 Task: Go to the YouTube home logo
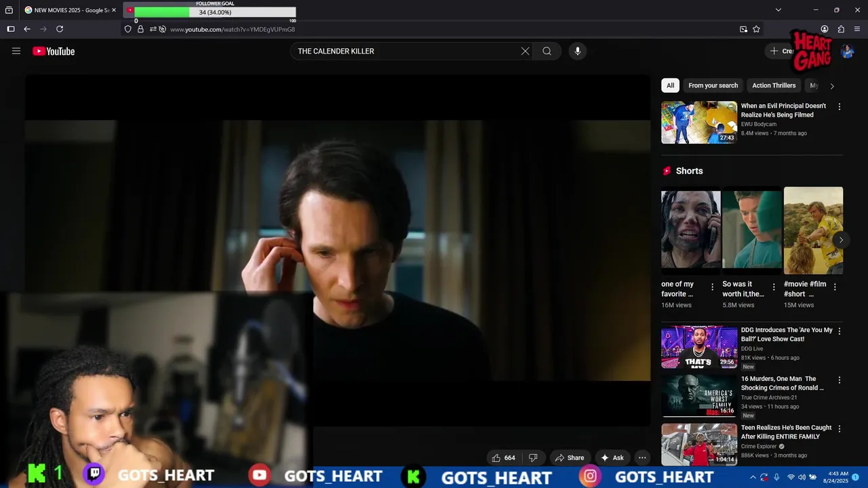coord(54,52)
